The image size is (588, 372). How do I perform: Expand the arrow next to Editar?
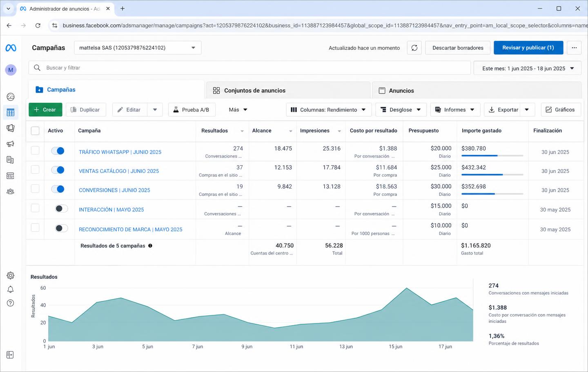pos(155,110)
